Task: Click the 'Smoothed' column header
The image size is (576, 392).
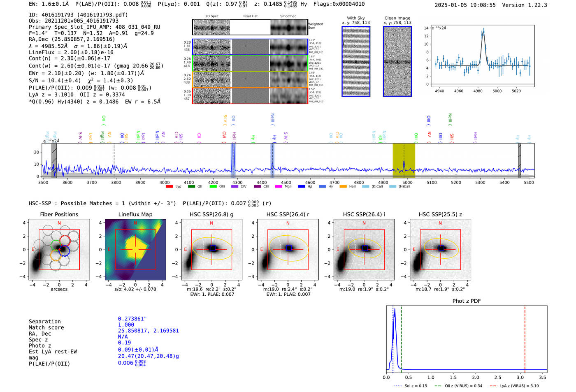Action: point(288,16)
